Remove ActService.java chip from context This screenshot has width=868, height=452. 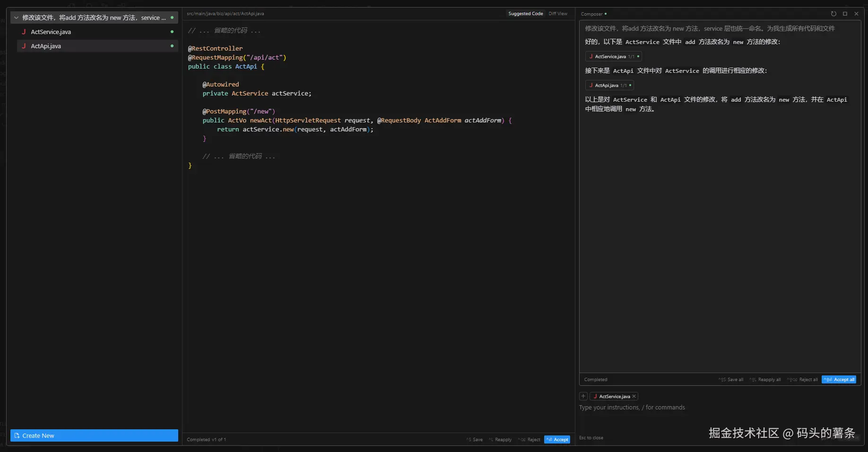[634, 396]
